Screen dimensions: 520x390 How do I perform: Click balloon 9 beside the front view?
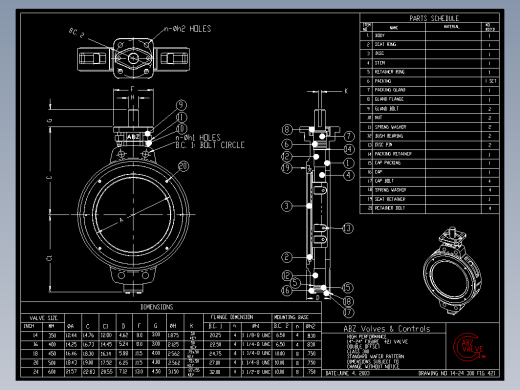click(x=181, y=105)
